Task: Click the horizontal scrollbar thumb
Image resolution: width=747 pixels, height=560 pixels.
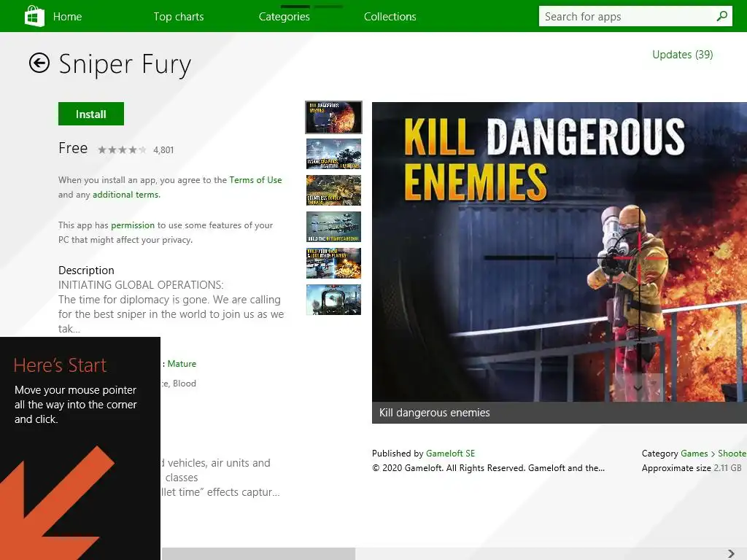Action: pos(259,554)
